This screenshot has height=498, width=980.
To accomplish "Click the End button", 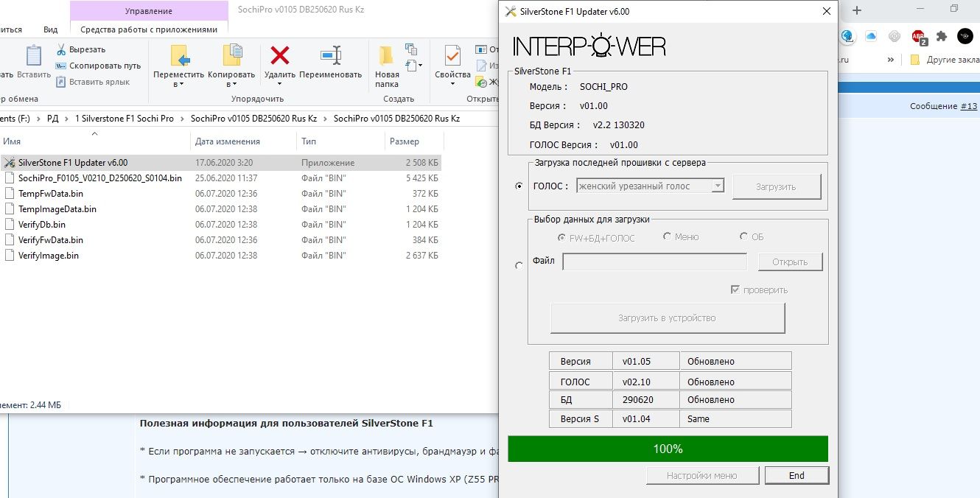I will 797,475.
